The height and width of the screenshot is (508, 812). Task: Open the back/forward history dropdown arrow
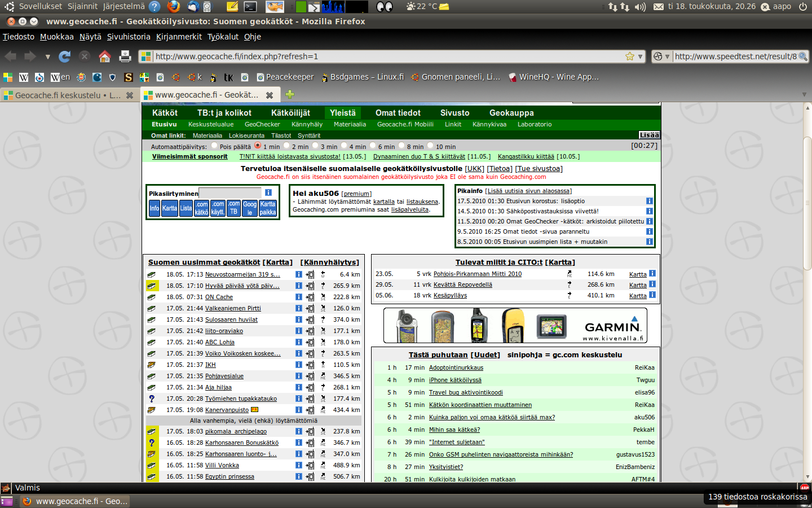[x=47, y=57]
